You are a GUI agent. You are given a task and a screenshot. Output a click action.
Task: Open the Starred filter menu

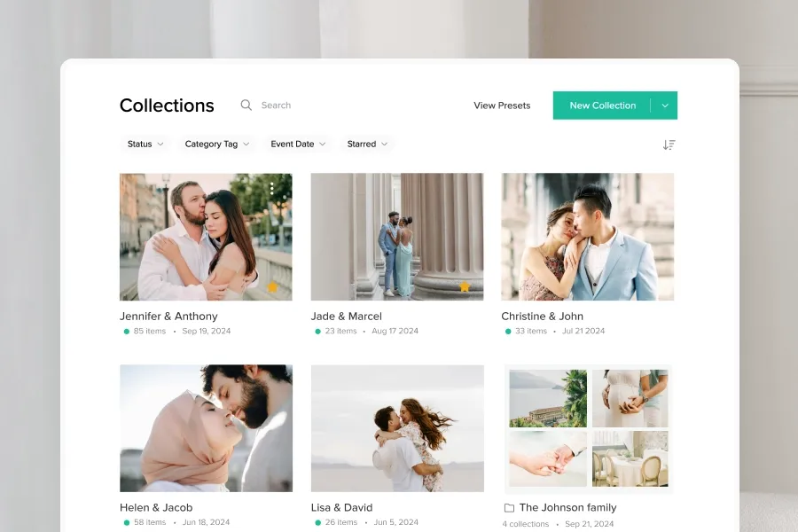click(367, 144)
